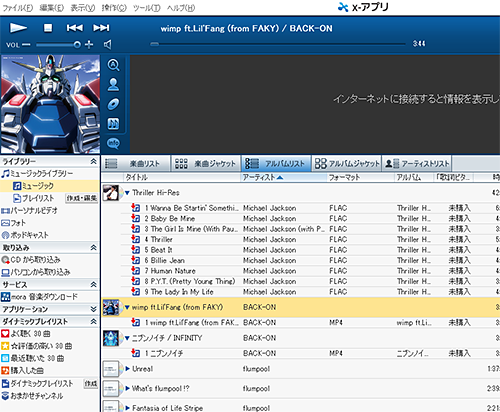500x412 pixels.
Task: Click the 作成・編集 playlist button
Action: 81,198
